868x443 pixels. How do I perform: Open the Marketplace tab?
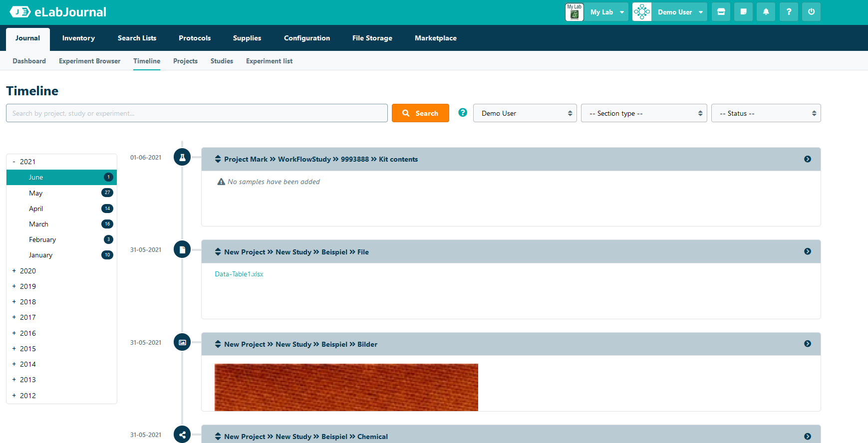(436, 38)
